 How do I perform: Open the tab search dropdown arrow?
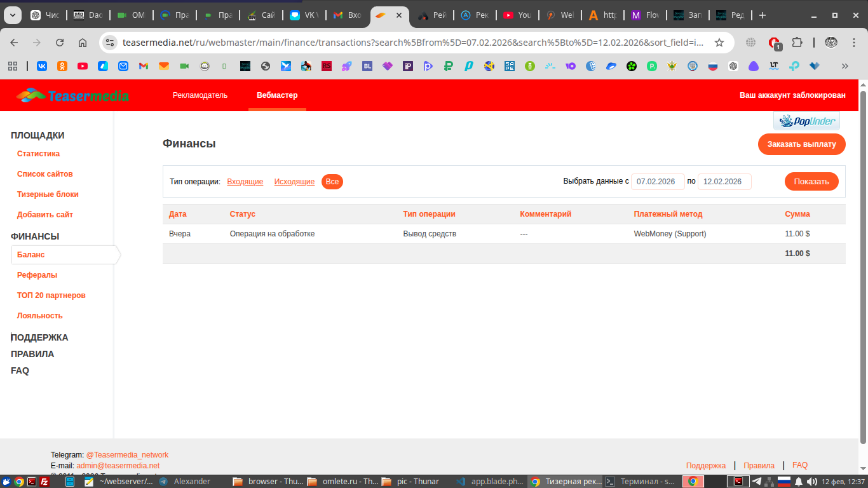click(x=13, y=15)
